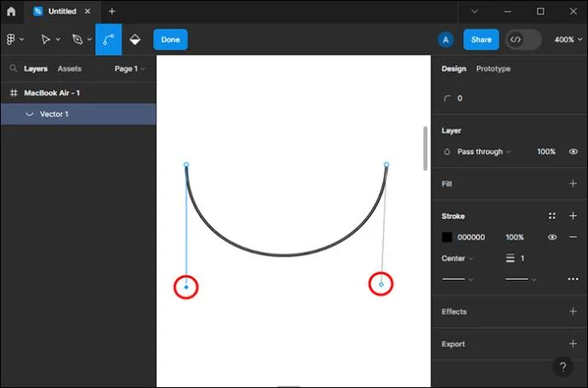The width and height of the screenshot is (588, 388).
Task: Click the Home icon in tab bar
Action: 11,11
